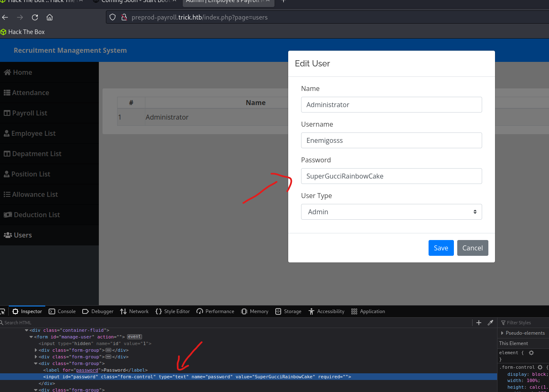This screenshot has width=549, height=392.
Task: Switch to the Network devtools tab
Action: pos(134,311)
